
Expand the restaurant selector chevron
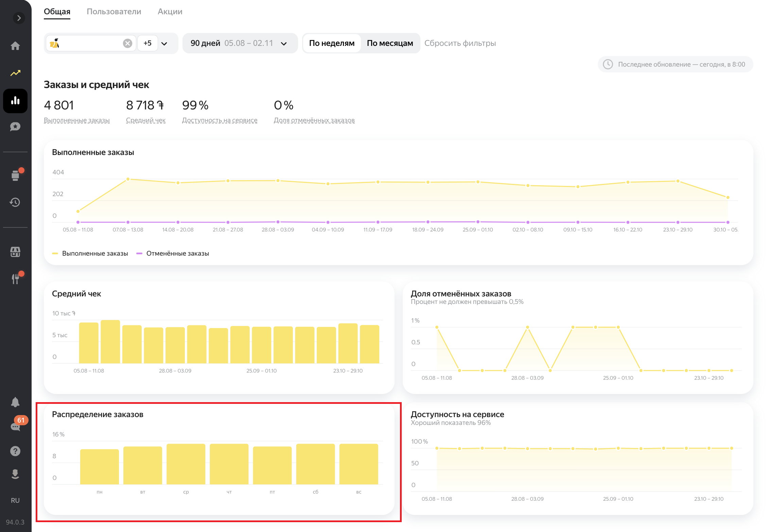click(164, 44)
